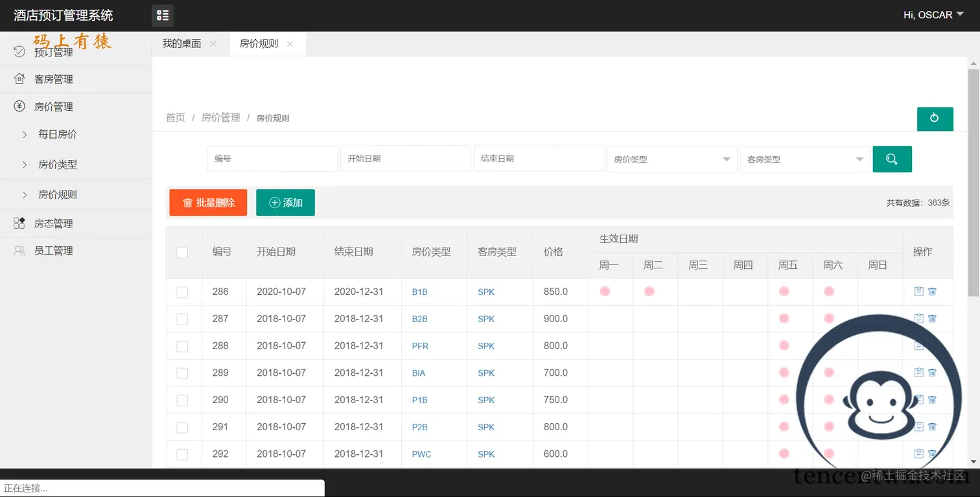
Task: Open the PFR rate type link
Action: pos(420,346)
